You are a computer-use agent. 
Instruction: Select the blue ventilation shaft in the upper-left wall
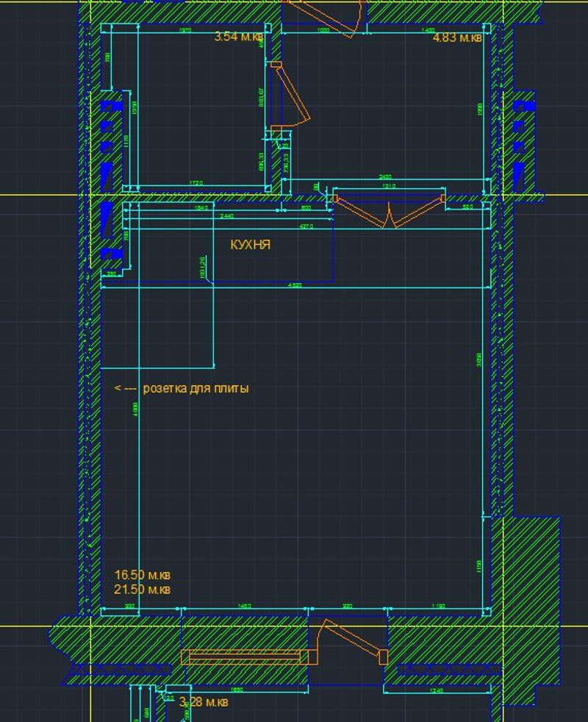pos(111,140)
